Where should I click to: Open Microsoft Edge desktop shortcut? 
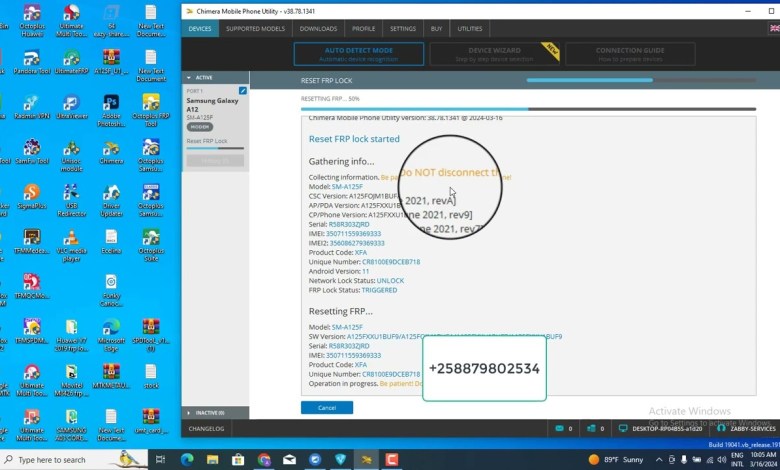coord(111,335)
